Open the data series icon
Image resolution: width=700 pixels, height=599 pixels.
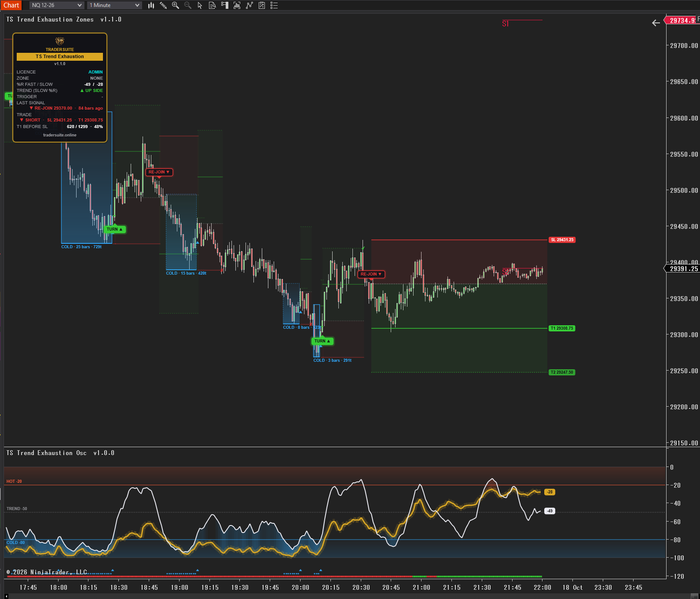pyautogui.click(x=237, y=5)
